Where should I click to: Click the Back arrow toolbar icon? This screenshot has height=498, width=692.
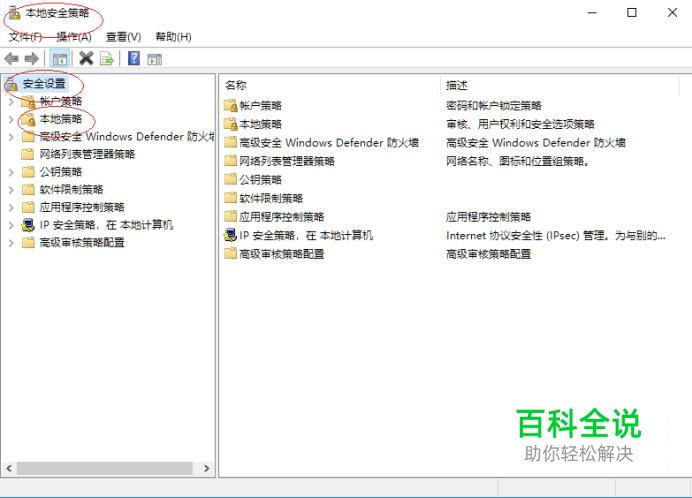[11, 58]
